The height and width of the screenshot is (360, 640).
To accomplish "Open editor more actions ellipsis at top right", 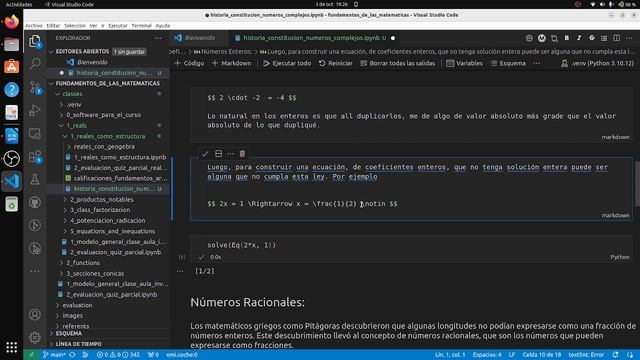I will 629,38.
